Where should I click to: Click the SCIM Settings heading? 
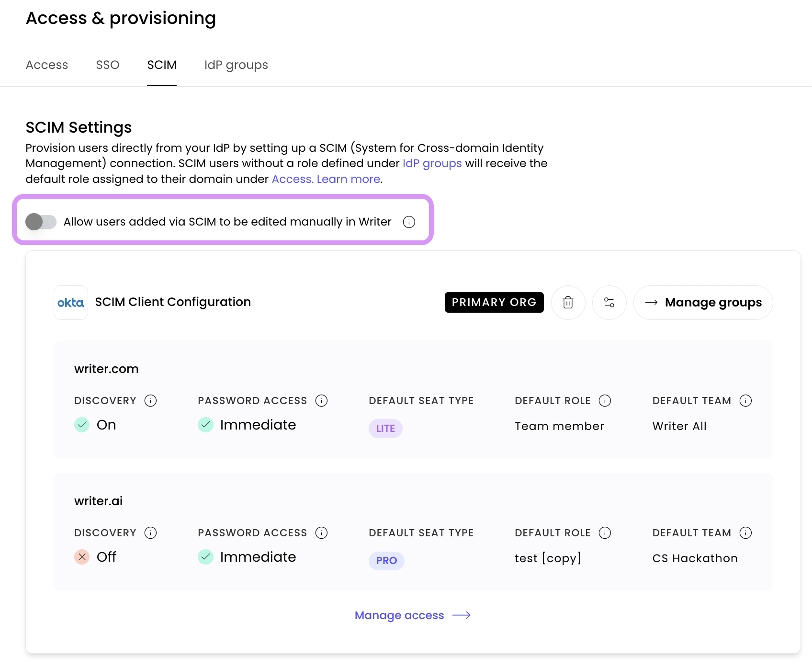(x=79, y=127)
